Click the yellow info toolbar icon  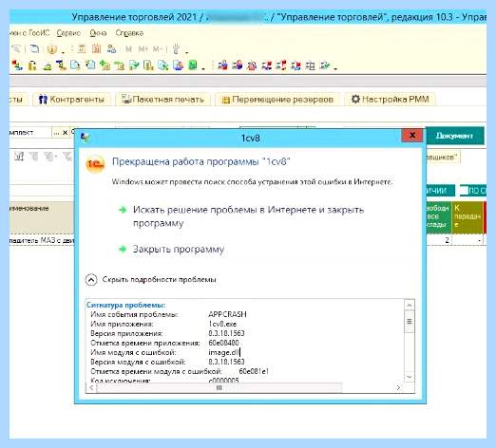point(52,49)
